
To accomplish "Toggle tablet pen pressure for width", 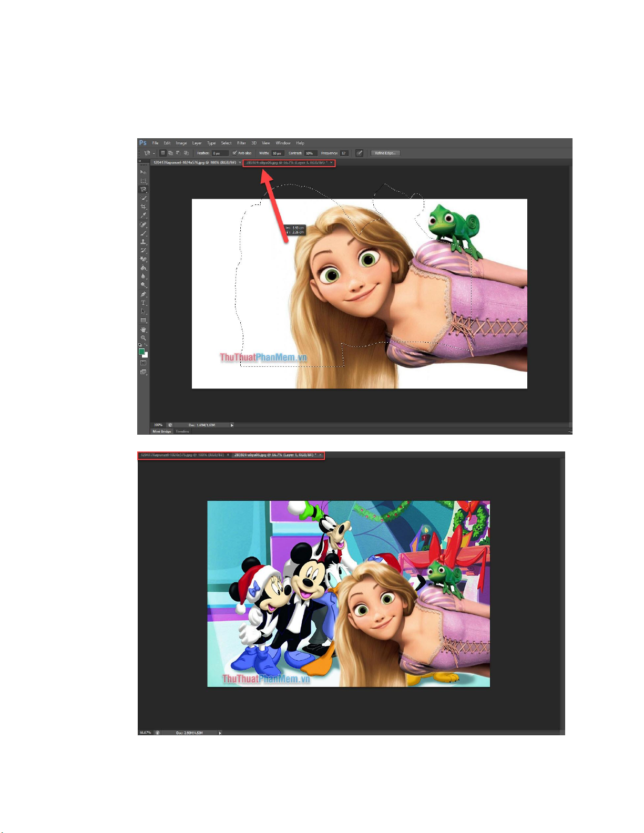I will (360, 153).
